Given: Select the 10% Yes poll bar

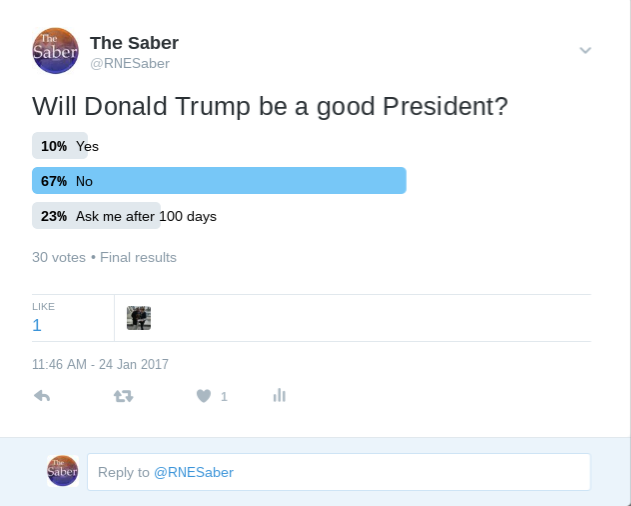Looking at the screenshot, I should click(60, 146).
